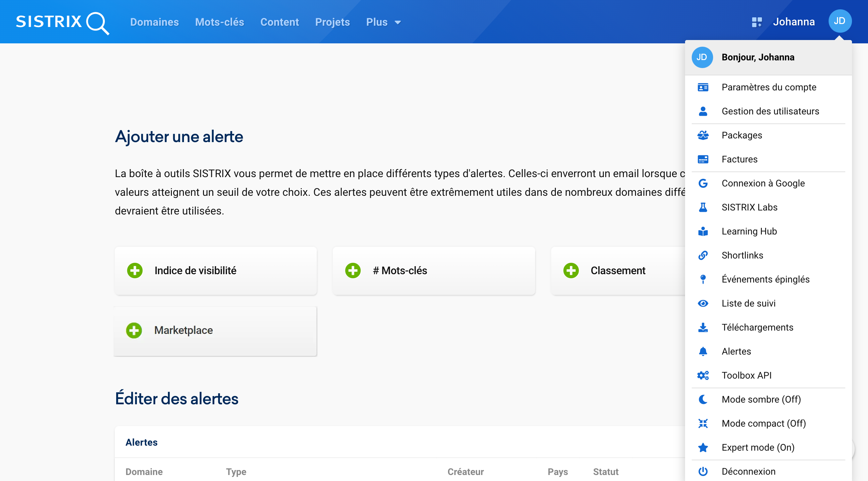Click the Alertes table title

click(141, 442)
